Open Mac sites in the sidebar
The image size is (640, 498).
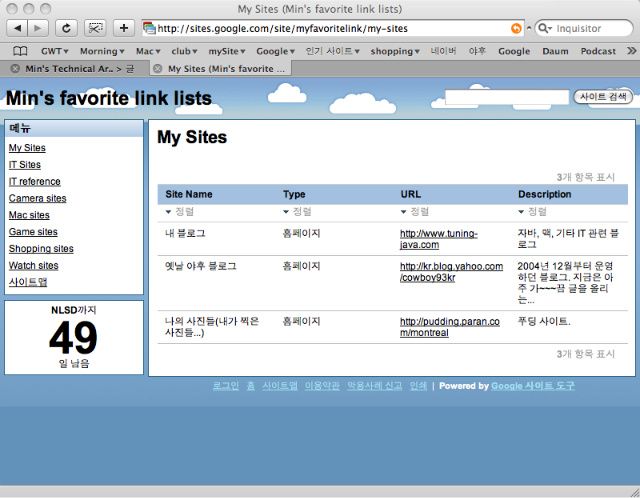click(29, 215)
